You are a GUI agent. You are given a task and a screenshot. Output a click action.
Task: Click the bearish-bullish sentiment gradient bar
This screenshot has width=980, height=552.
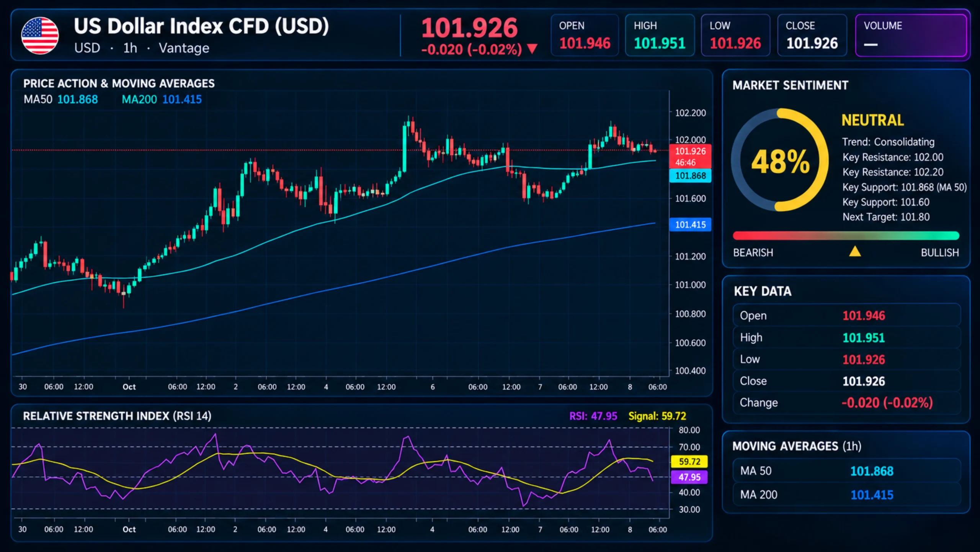coord(846,235)
